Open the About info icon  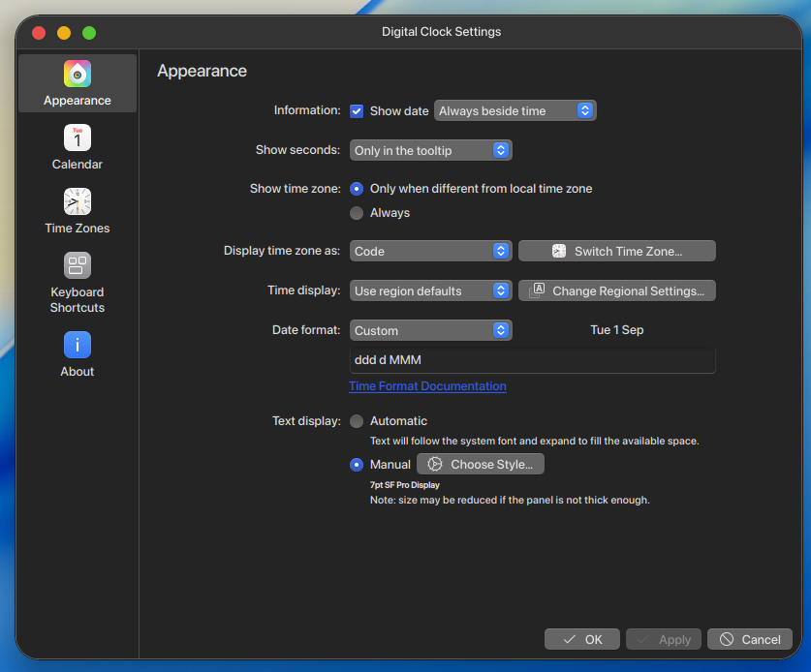78,345
